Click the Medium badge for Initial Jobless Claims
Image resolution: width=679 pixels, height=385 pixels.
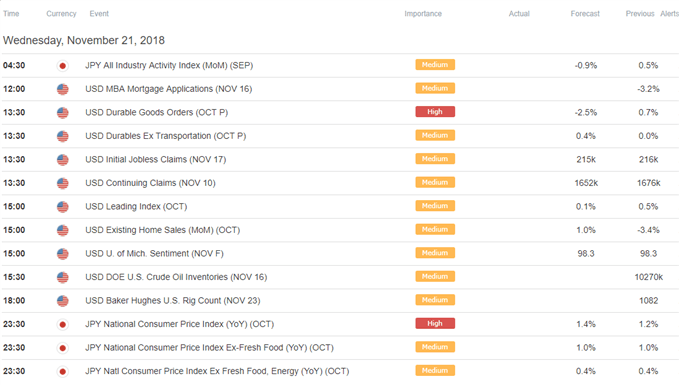tap(435, 159)
